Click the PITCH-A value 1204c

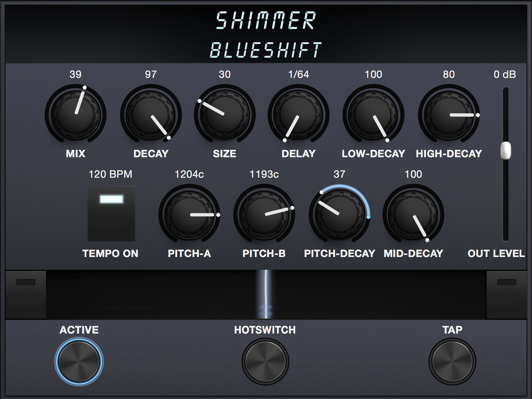point(189,174)
